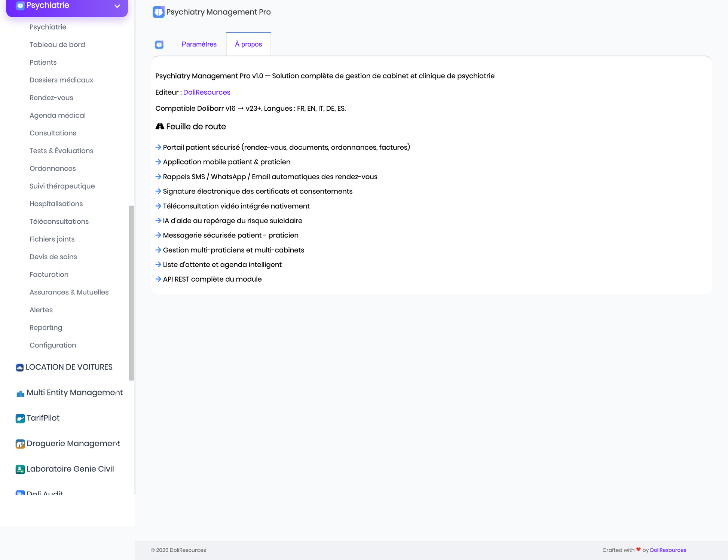Open Fichiers joints
This screenshot has height=560, width=728.
click(x=52, y=239)
